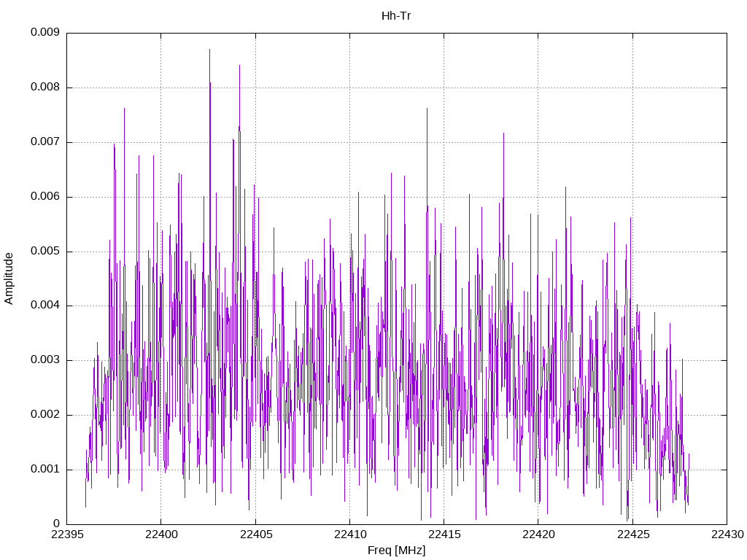This screenshot has width=747, height=560.
Task: Click the Amplitude y-axis label
Action: tap(9, 279)
